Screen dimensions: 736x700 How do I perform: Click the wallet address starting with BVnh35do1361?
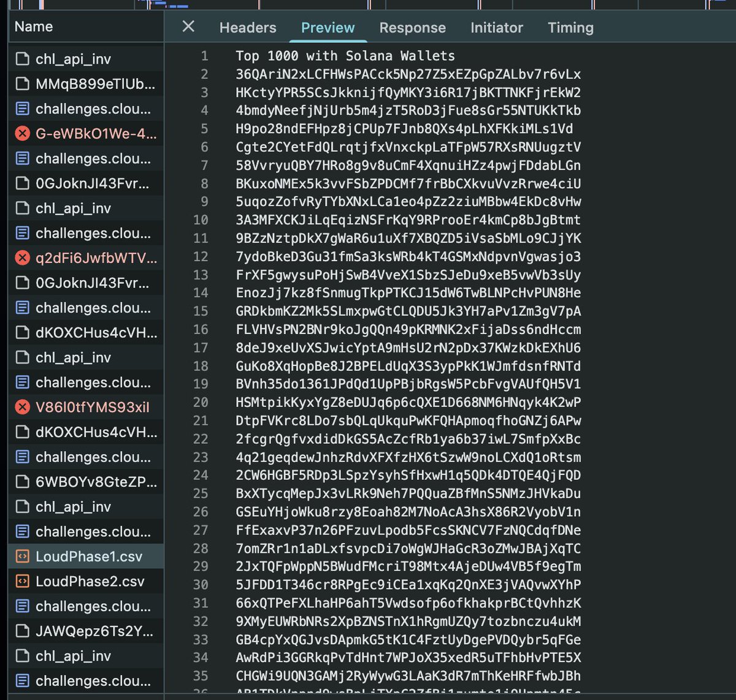[408, 384]
